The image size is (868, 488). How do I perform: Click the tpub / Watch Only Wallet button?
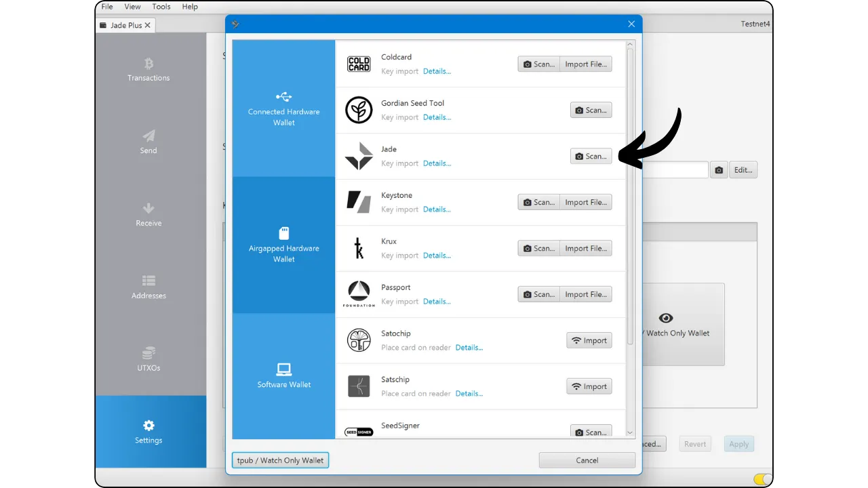click(x=280, y=460)
